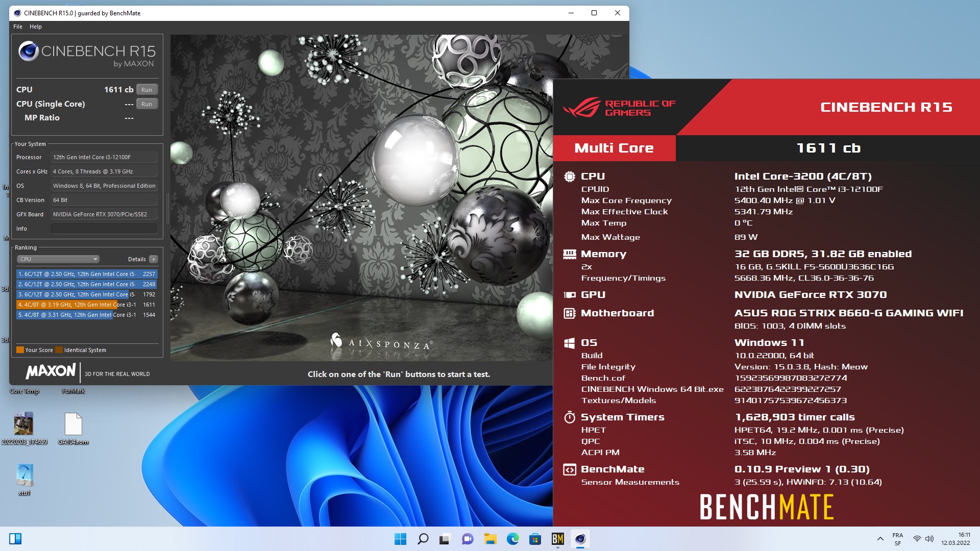Click the Processor field showing i3-12100F
The width and height of the screenshot is (980, 551).
[x=104, y=157]
